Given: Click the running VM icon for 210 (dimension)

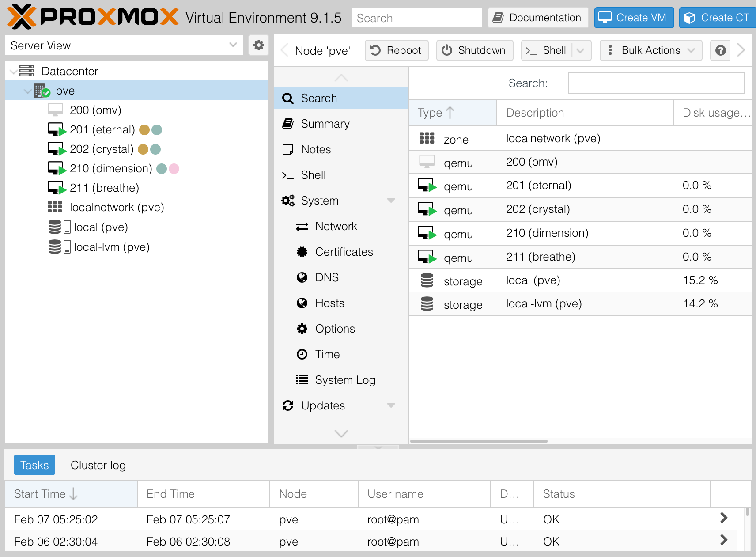Looking at the screenshot, I should point(57,168).
